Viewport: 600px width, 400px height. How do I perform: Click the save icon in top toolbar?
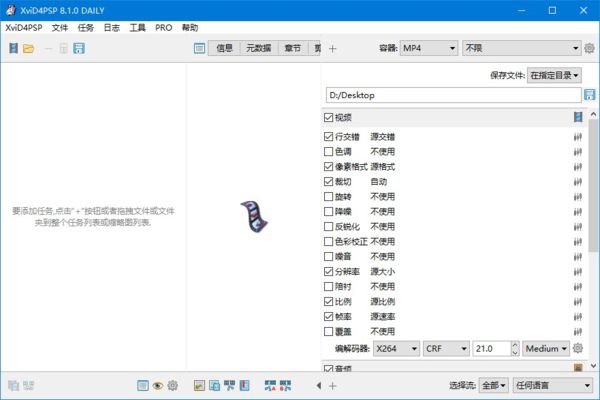(x=79, y=48)
